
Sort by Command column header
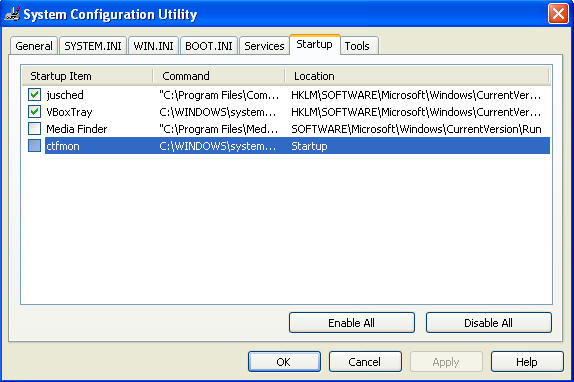pyautogui.click(x=219, y=76)
